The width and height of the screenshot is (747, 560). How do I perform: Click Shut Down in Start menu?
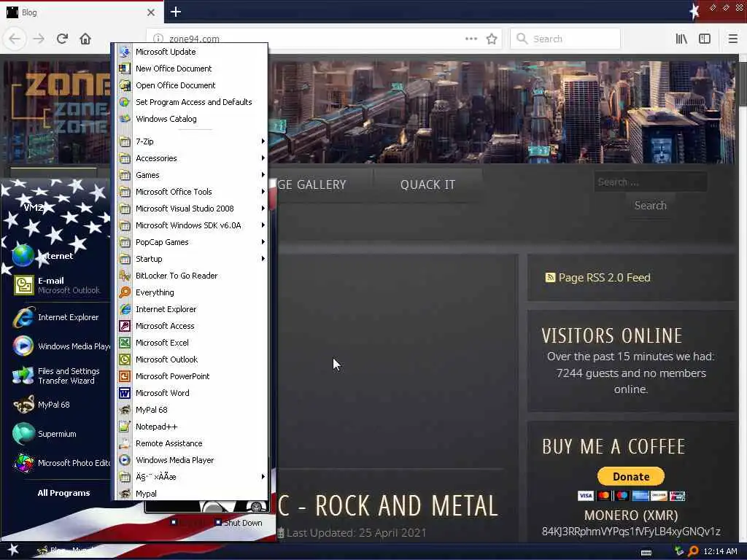point(239,523)
